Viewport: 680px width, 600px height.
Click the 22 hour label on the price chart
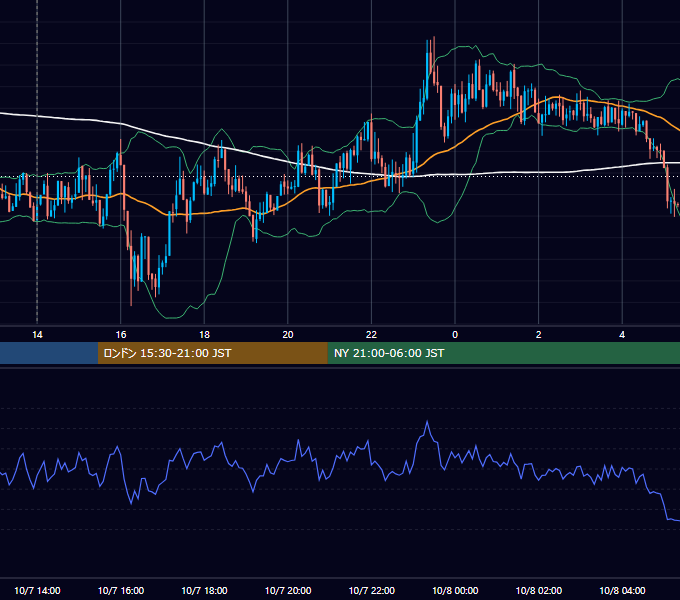point(371,335)
